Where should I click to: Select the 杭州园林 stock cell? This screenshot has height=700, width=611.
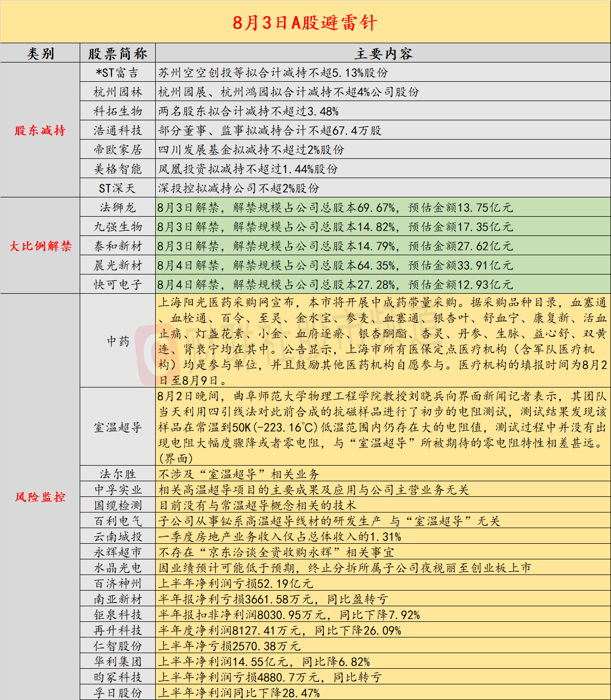coord(118,92)
